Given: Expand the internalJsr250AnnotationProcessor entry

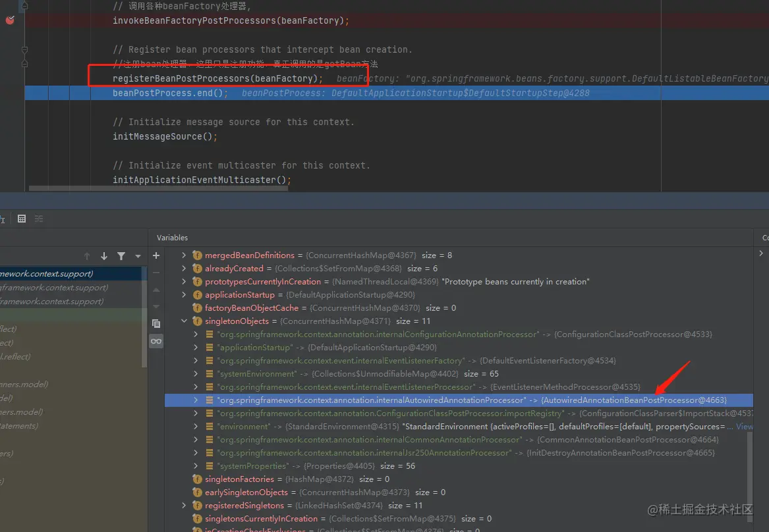Looking at the screenshot, I should pos(196,452).
